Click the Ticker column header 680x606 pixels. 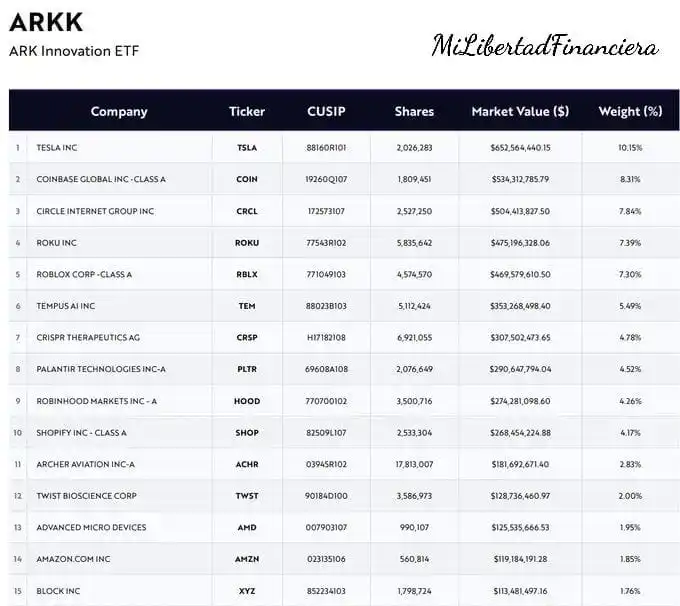[x=247, y=111]
